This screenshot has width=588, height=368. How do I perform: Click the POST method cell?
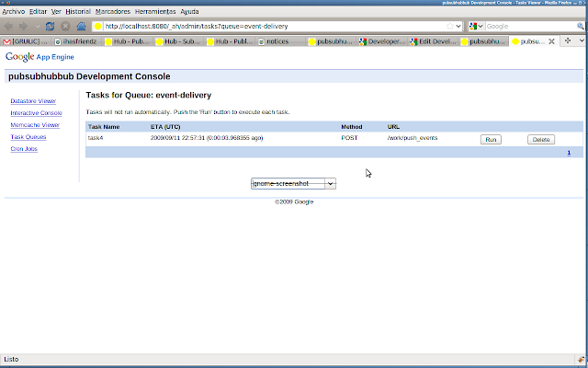point(349,138)
